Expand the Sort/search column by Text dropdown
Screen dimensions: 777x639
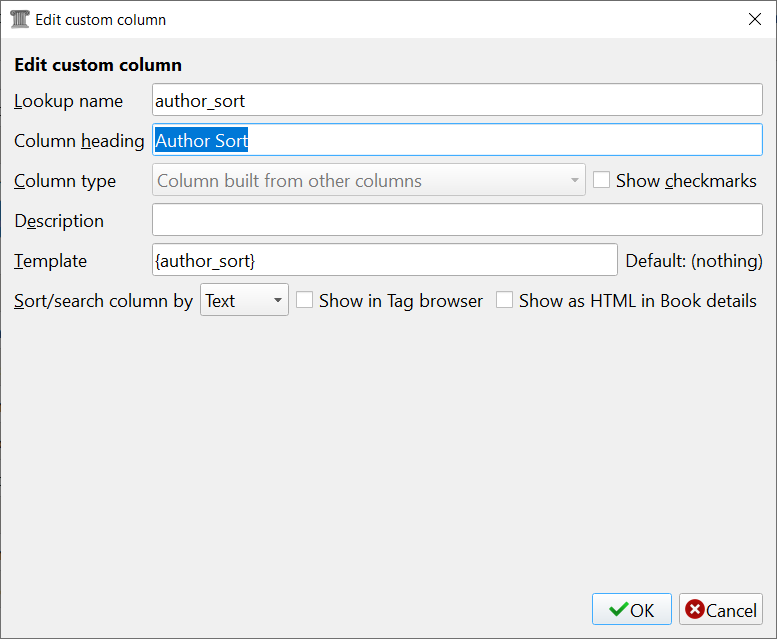[244, 300]
